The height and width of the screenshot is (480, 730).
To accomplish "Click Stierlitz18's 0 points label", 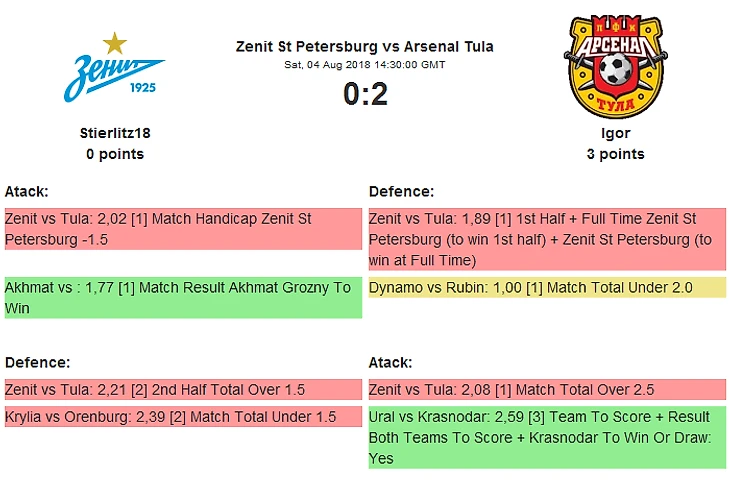I will 115,154.
